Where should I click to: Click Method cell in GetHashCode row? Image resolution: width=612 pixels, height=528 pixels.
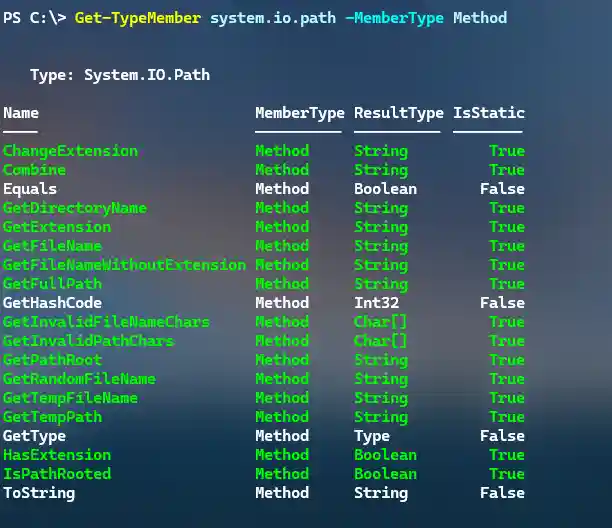[282, 303]
